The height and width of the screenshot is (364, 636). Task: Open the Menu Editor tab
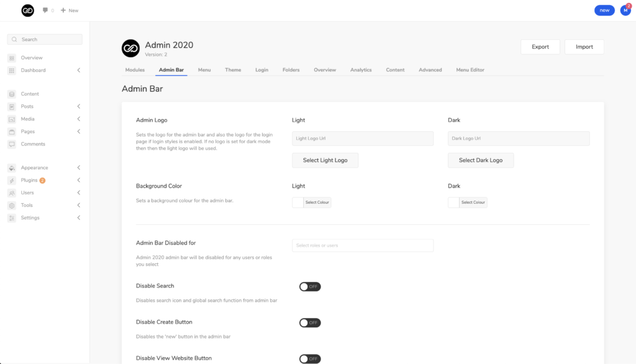pos(470,70)
